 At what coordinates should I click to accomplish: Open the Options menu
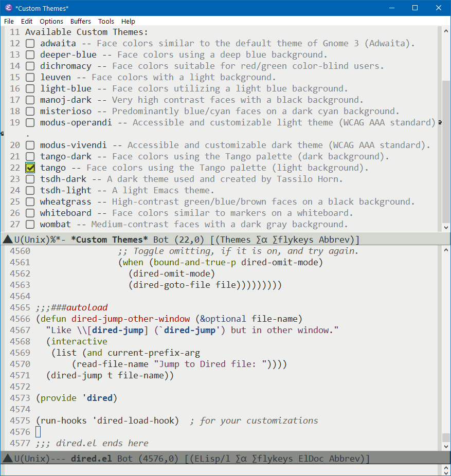click(51, 21)
